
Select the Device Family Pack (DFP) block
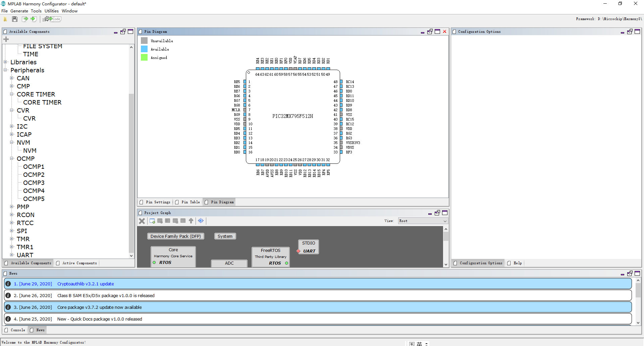[x=176, y=236]
